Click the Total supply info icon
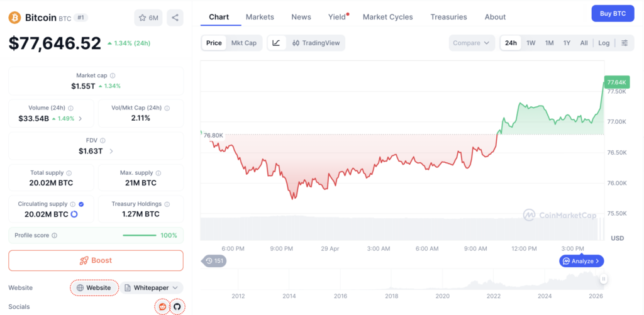This screenshot has width=644, height=315. pos(69,173)
